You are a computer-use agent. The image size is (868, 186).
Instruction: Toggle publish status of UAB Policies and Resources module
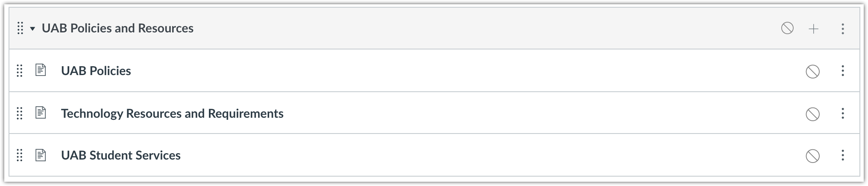pos(787,29)
